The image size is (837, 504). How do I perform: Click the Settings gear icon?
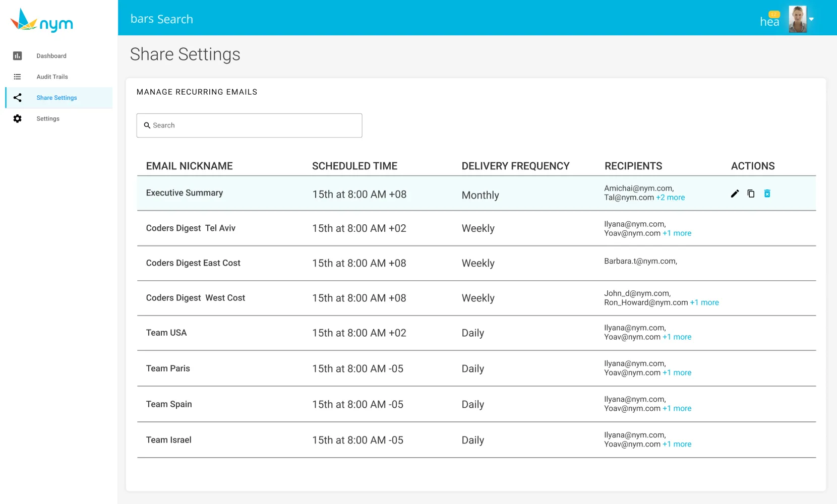[x=17, y=118]
